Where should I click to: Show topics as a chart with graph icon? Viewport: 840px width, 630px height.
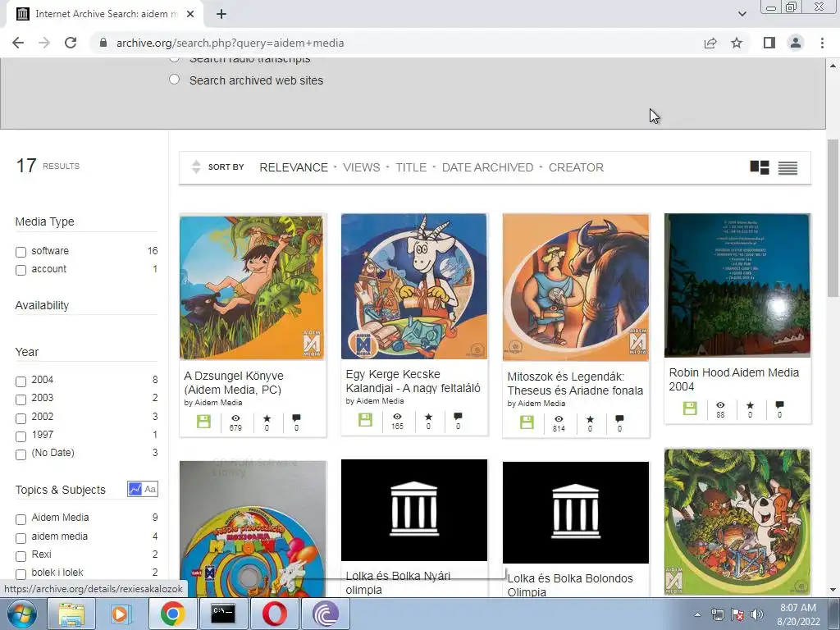pyautogui.click(x=135, y=489)
